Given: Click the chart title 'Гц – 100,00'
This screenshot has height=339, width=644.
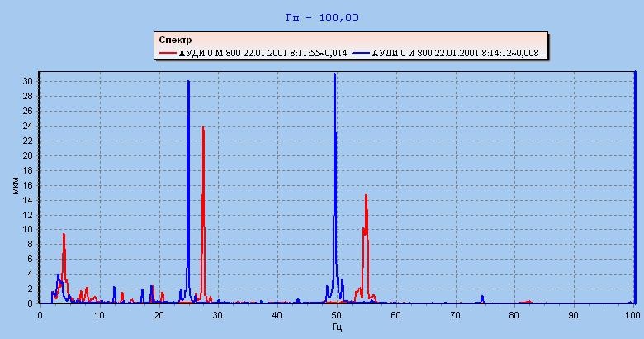Looking at the screenshot, I should click(x=322, y=17).
